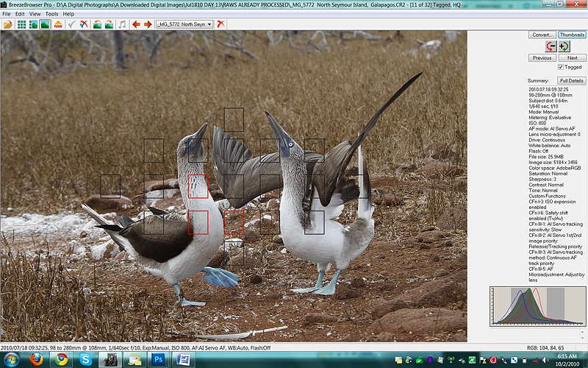Click the red minus rotate-left button
This screenshot has width=588, height=368.
550,46
